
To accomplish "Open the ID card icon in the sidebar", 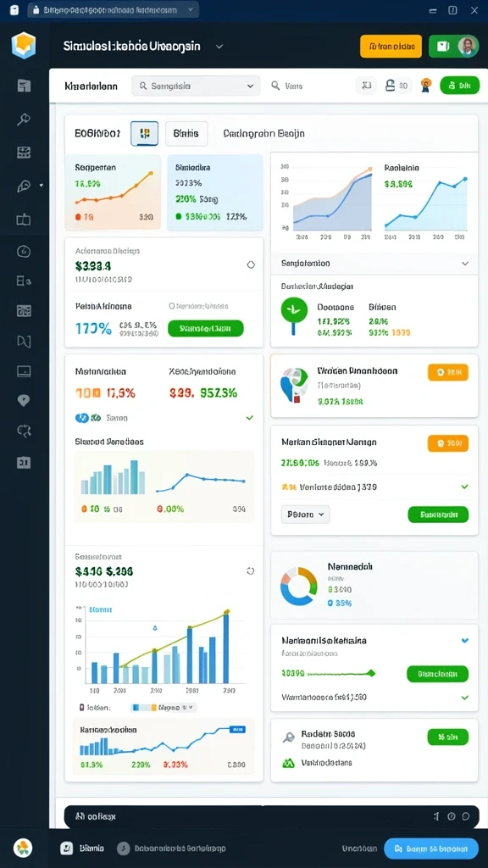I will tap(24, 462).
